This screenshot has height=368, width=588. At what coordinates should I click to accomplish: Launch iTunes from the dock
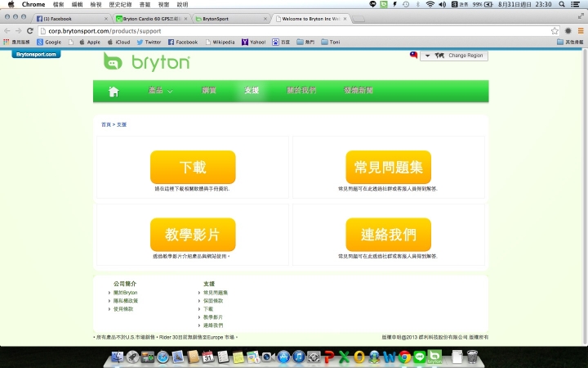coord(299,357)
